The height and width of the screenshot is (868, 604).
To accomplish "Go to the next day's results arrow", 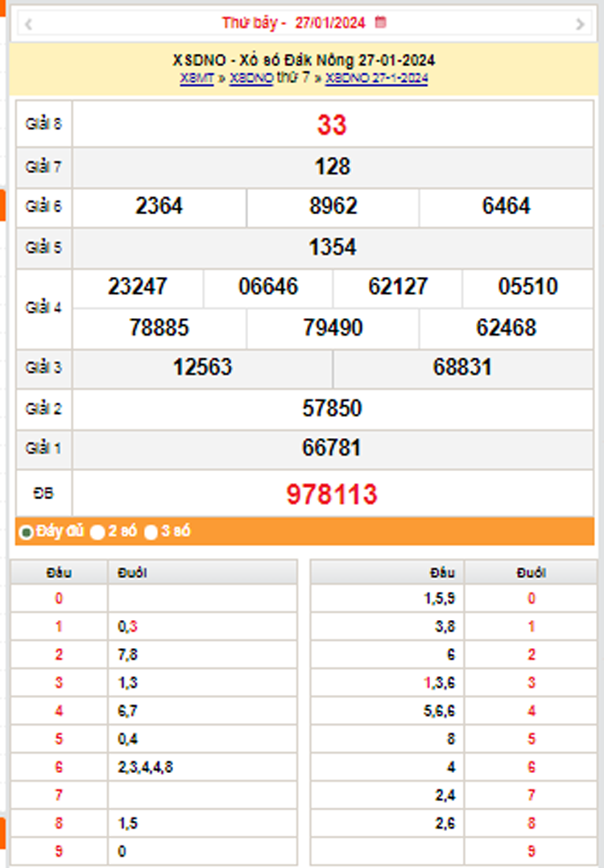I will click(x=580, y=24).
